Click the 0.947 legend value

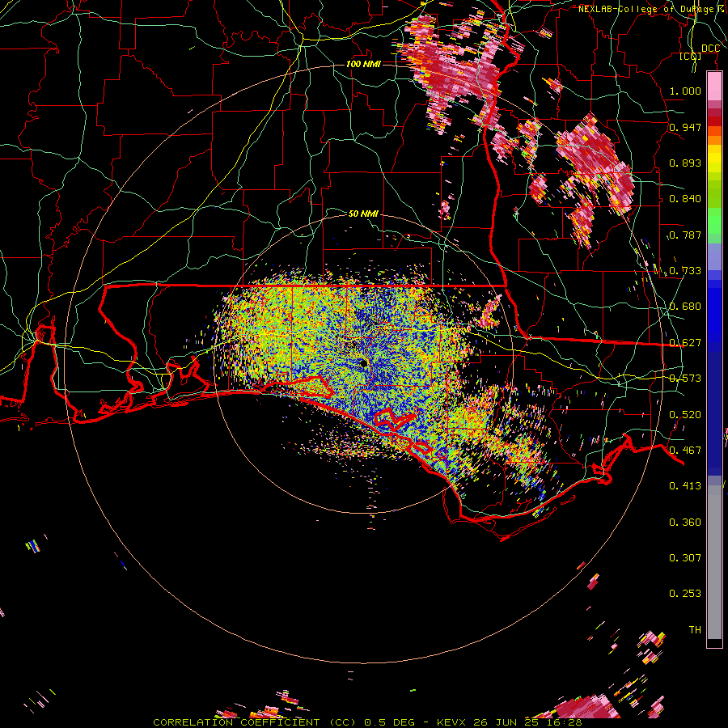coord(685,127)
